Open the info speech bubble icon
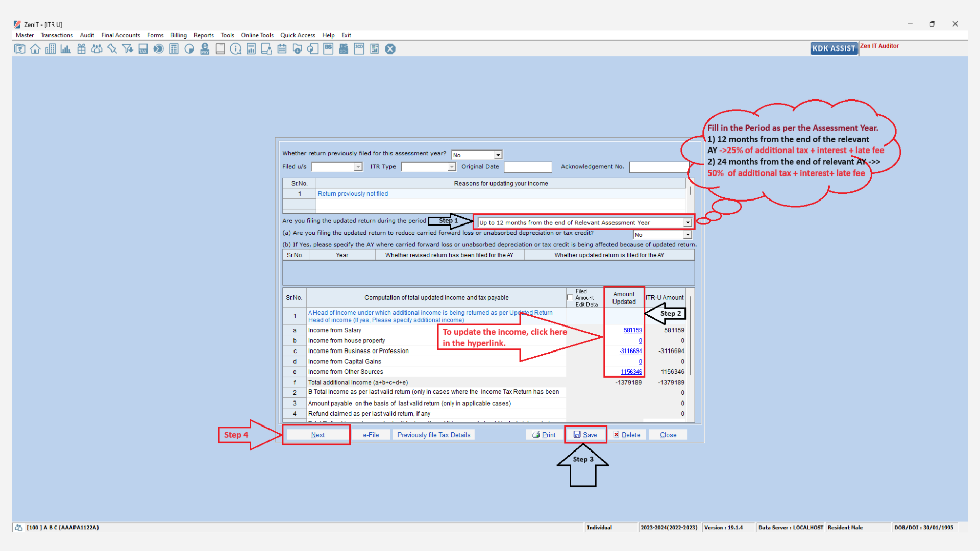The width and height of the screenshot is (980, 551). click(236, 49)
